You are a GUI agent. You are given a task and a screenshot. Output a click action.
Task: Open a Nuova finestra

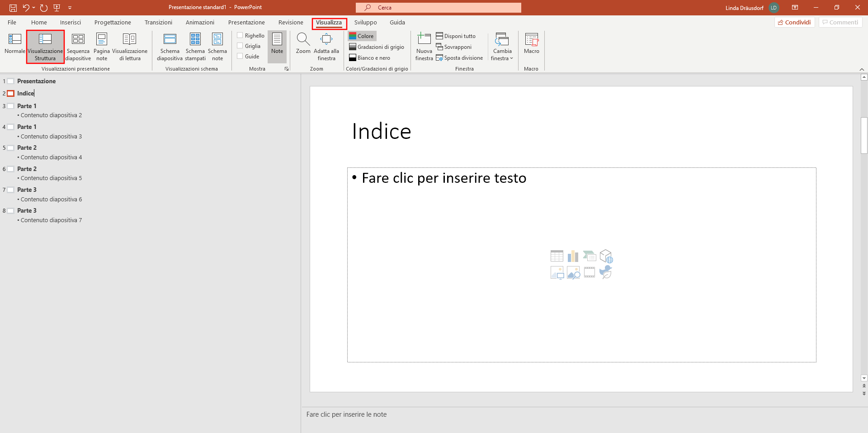point(424,47)
